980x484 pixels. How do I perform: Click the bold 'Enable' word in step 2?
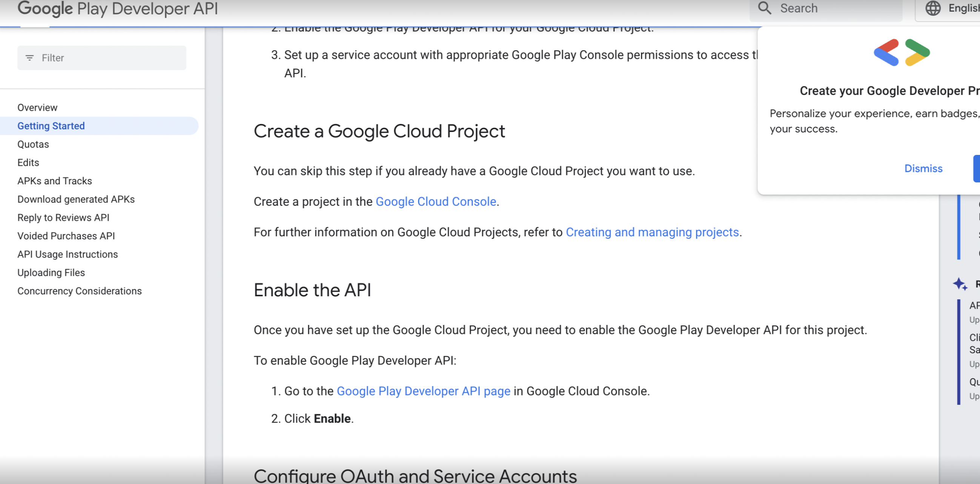click(x=332, y=419)
